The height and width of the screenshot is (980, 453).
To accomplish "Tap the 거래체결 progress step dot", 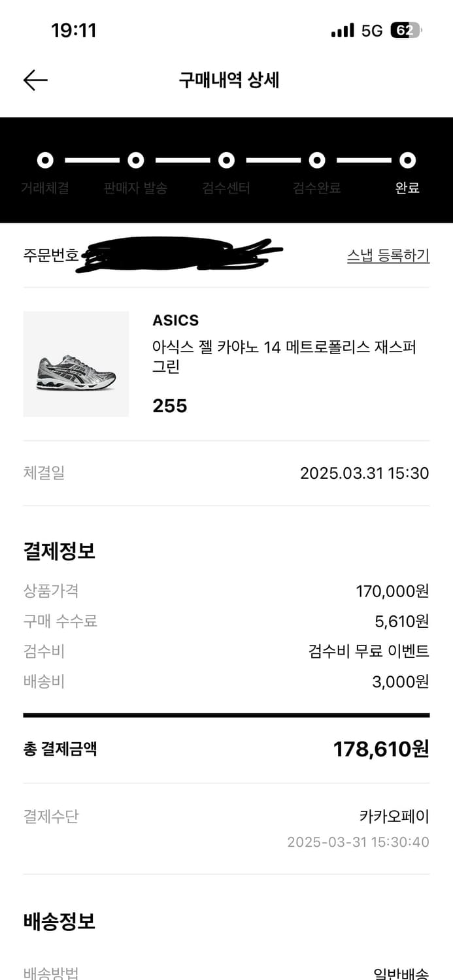I will pos(45,160).
